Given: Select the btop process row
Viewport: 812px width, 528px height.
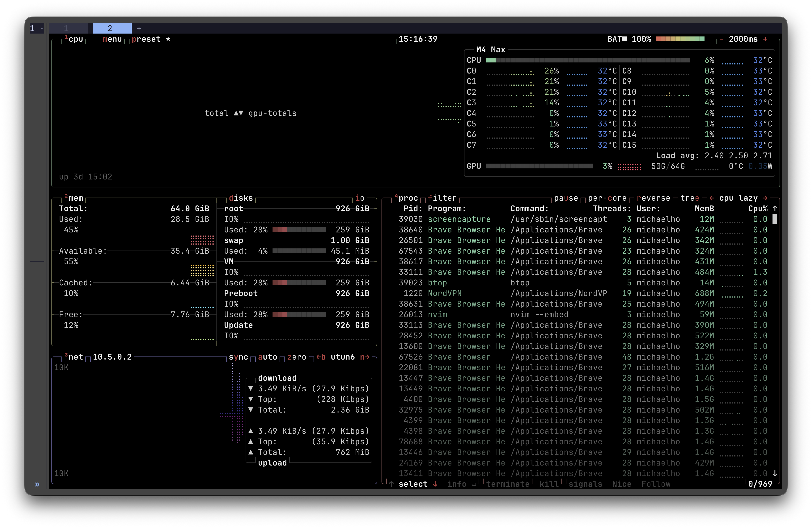Looking at the screenshot, I should (583, 283).
